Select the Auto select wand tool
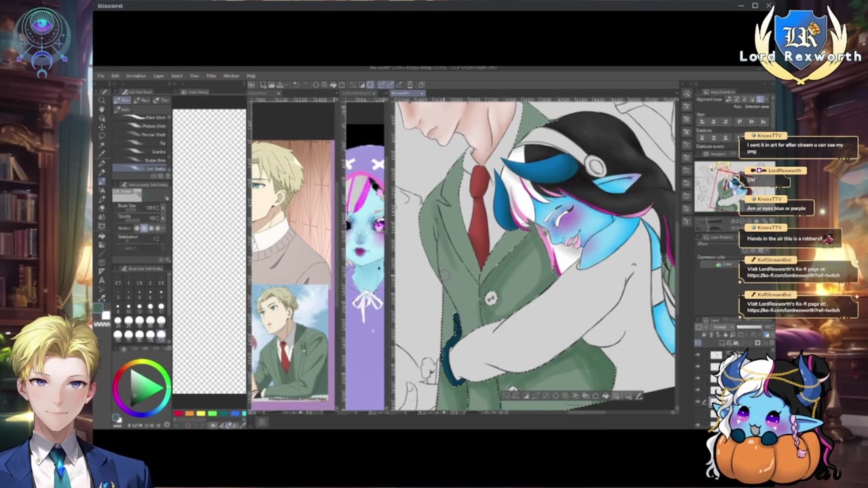 coord(102,144)
